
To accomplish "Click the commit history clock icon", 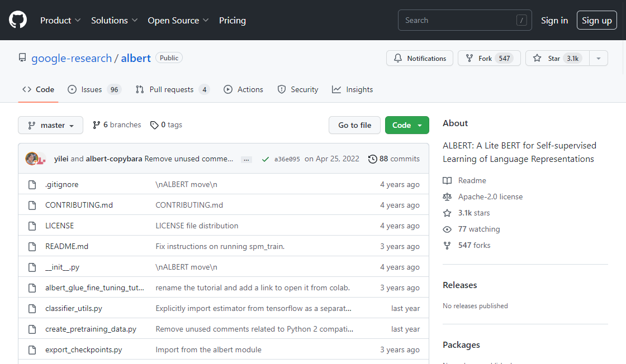I will point(373,159).
